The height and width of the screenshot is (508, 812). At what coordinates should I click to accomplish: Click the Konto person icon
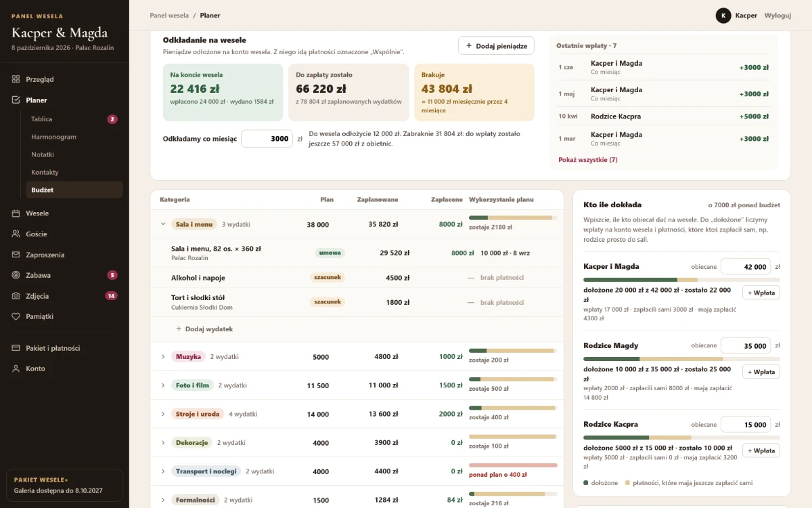tap(16, 368)
